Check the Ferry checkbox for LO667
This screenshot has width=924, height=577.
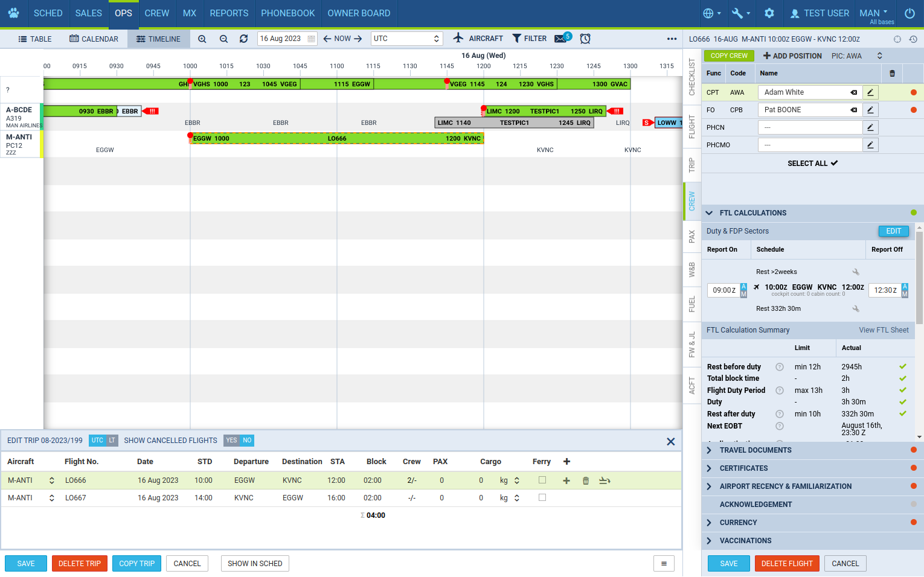(542, 498)
